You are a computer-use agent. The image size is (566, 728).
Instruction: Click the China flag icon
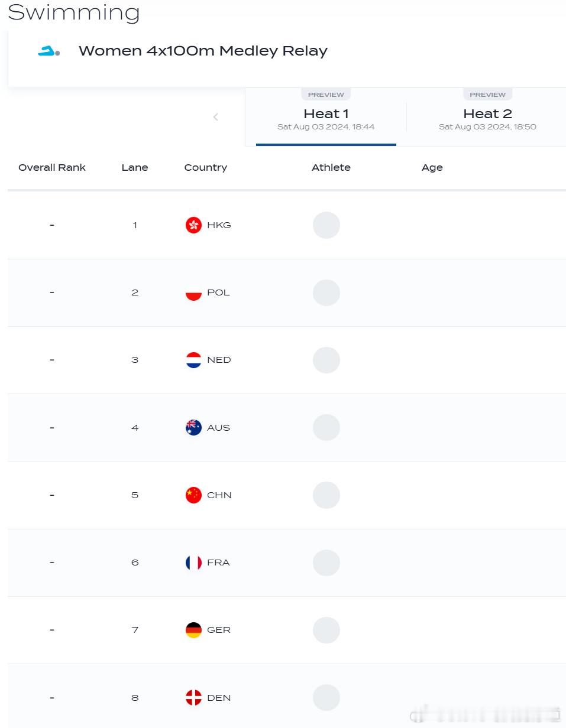tap(193, 495)
